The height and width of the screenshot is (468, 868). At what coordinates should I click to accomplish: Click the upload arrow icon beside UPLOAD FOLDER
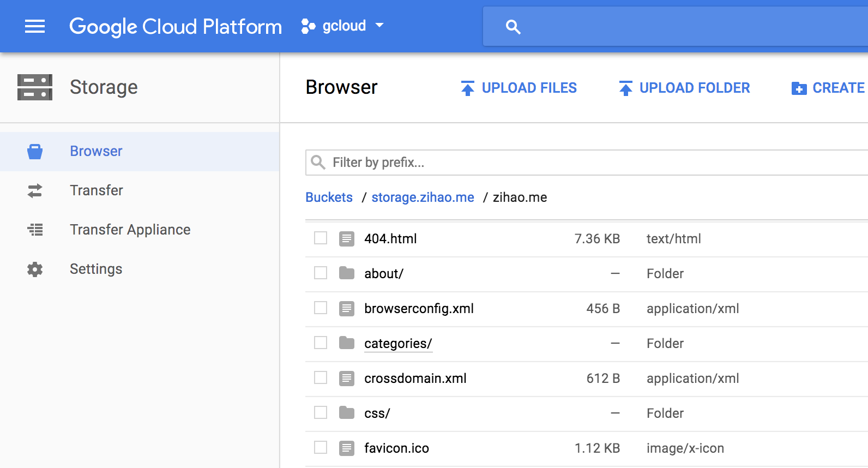(626, 88)
